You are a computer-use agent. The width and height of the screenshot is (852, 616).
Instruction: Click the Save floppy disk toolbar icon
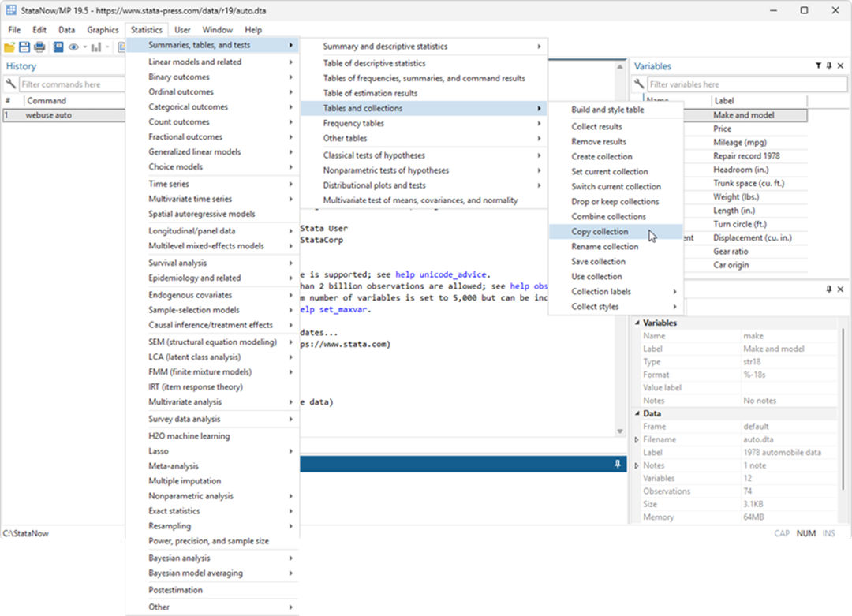(x=24, y=48)
